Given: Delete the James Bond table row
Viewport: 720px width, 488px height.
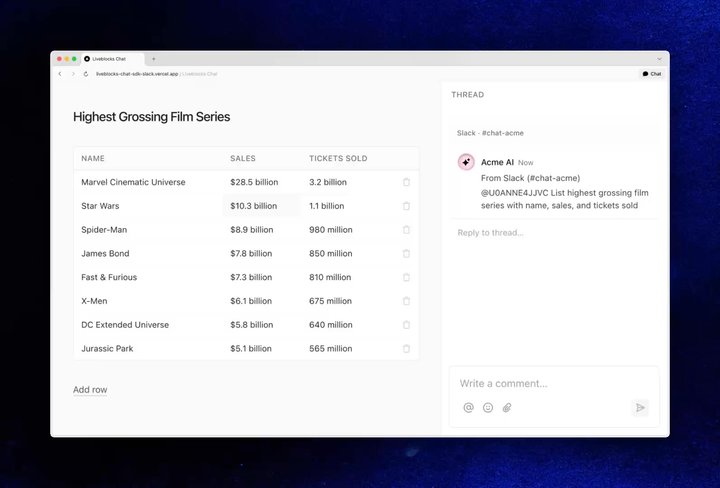Looking at the screenshot, I should coord(406,254).
